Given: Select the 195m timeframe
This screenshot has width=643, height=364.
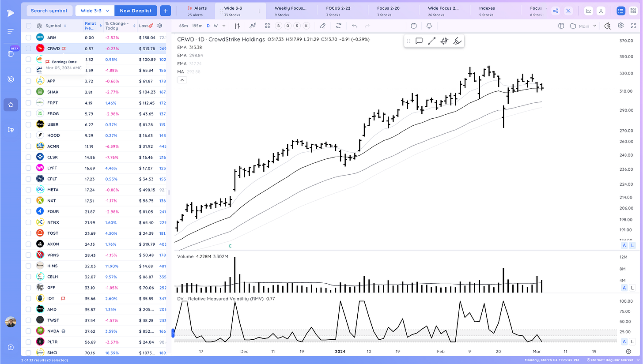Looking at the screenshot, I should (x=197, y=26).
